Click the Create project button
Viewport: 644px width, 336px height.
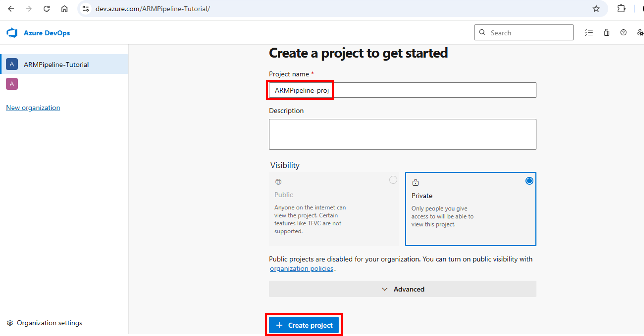click(x=304, y=325)
